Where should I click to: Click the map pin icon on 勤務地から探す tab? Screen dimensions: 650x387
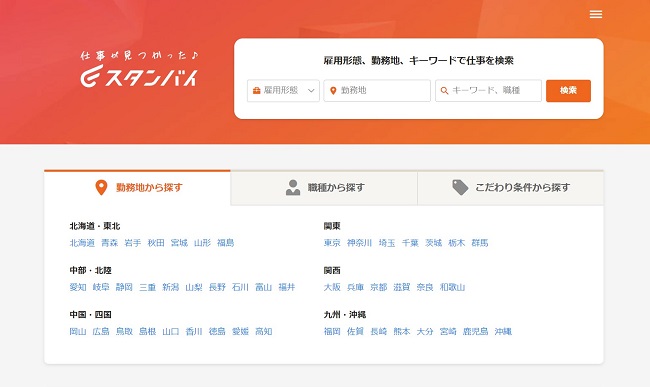click(101, 187)
